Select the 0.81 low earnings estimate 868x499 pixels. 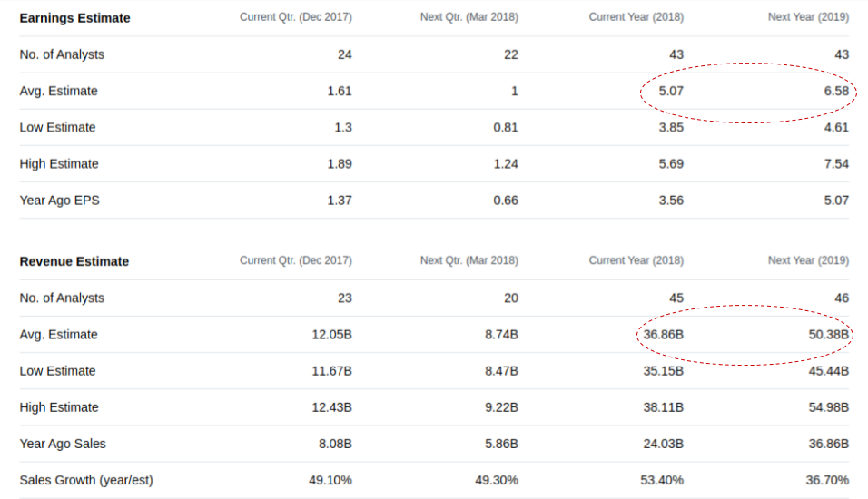pos(505,128)
